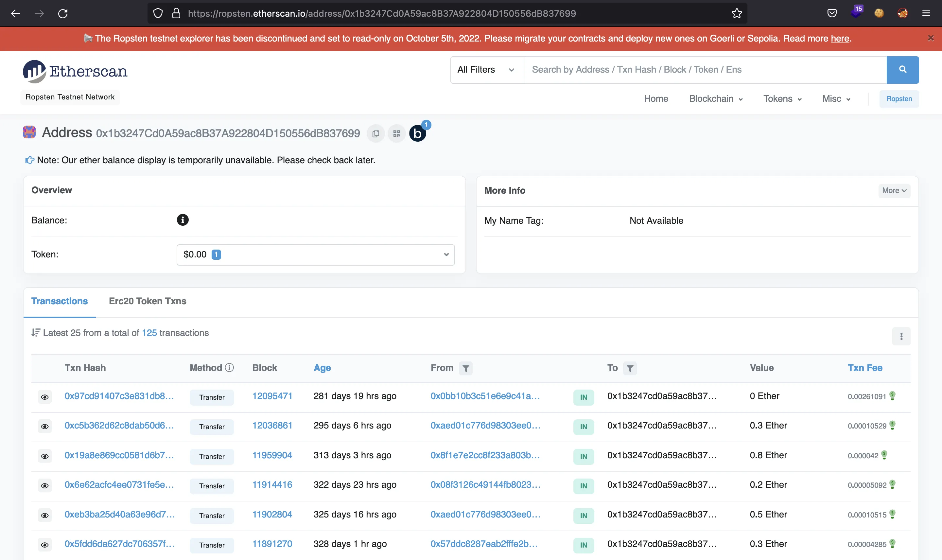Viewport: 942px width, 560px height.
Task: Open sender 0x8f1e7e2cc8f233a803b address
Action: pos(485,455)
